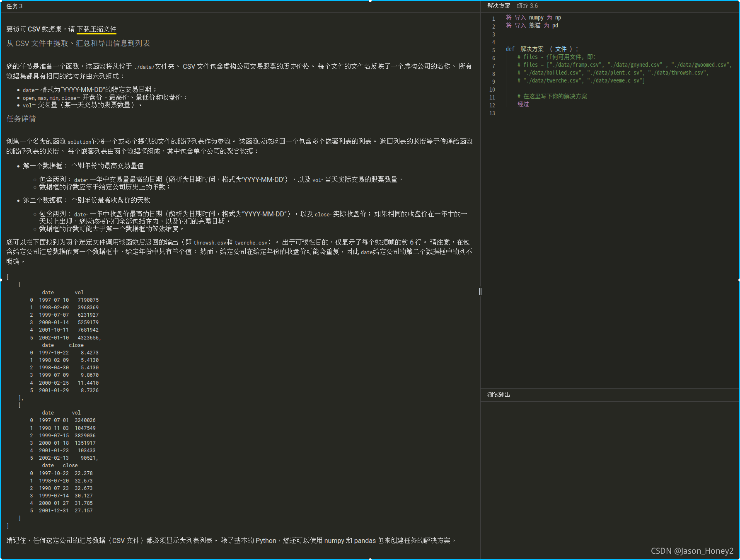Click the close value 30.127

[x=84, y=496]
